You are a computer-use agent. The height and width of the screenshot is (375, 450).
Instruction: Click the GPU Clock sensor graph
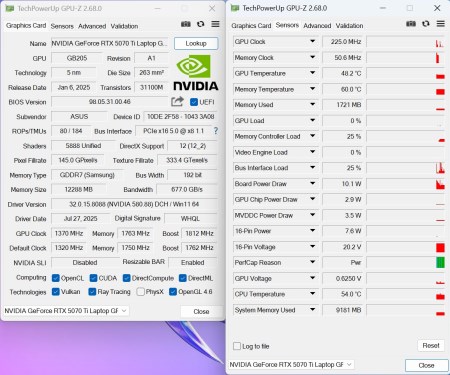[405, 42]
